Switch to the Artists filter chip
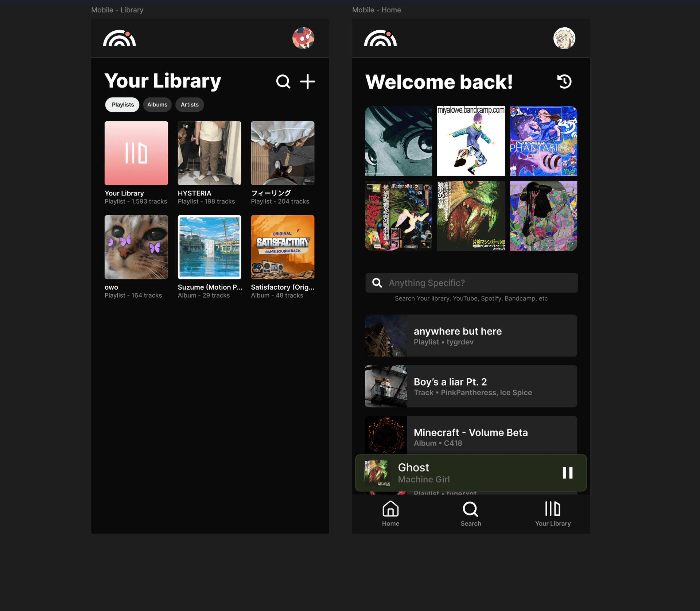The height and width of the screenshot is (611, 700). point(190,105)
